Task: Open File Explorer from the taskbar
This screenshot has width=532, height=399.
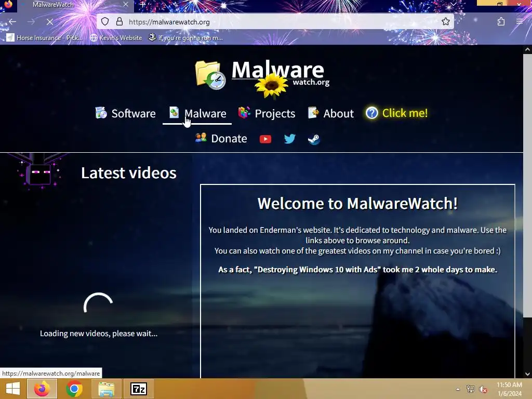Action: pos(106,389)
